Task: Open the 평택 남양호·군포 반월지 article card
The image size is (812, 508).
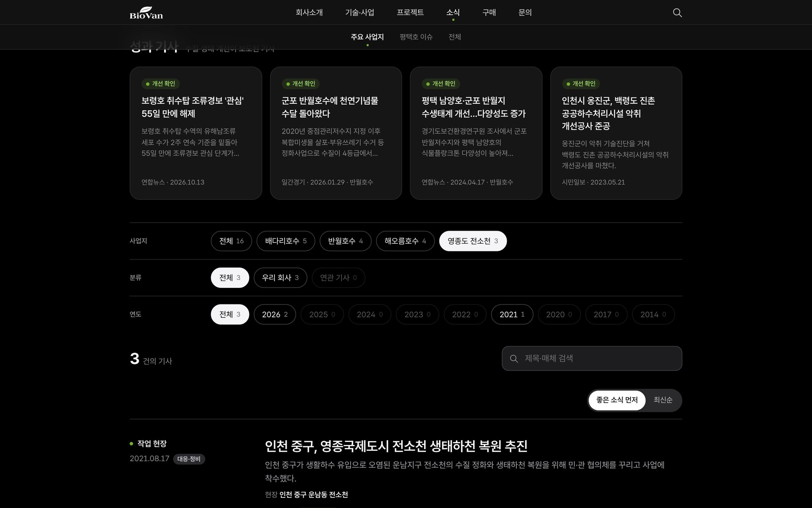Action: 476,133
